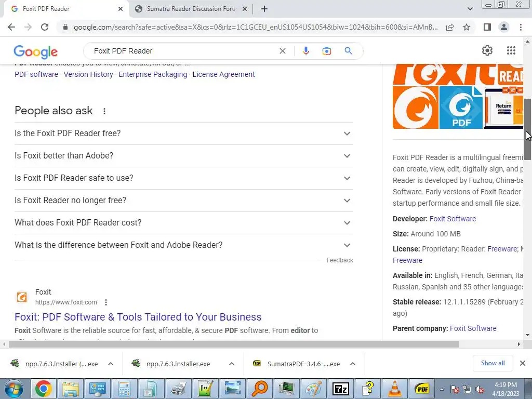Share this page from address bar
Screen dimensions: 532x399
(x=450, y=27)
